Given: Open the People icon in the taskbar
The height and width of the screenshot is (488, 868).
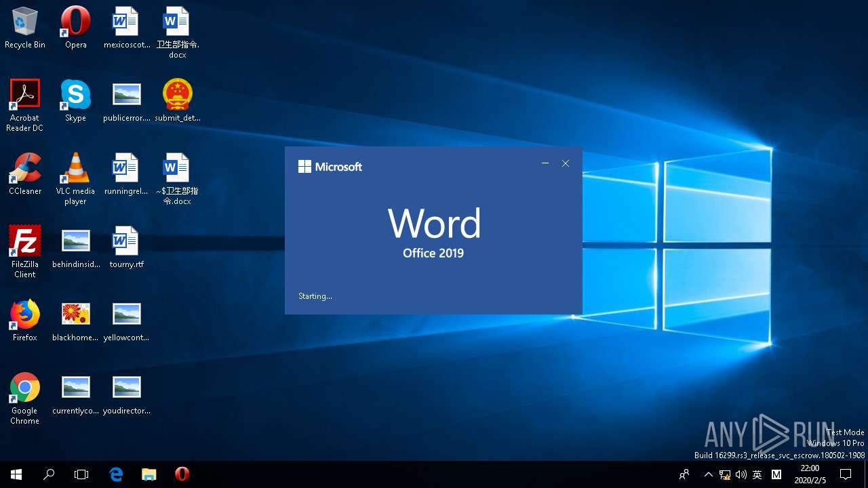Looking at the screenshot, I should click(684, 474).
